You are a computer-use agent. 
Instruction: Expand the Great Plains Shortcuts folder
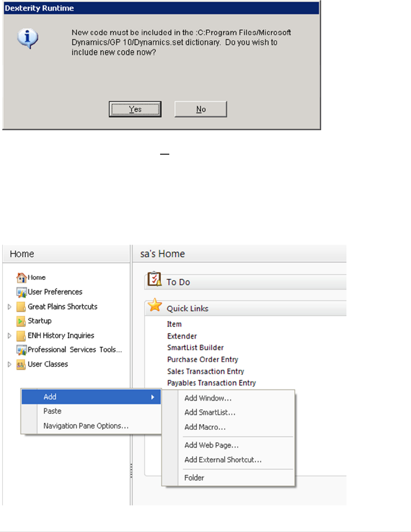click(10, 307)
